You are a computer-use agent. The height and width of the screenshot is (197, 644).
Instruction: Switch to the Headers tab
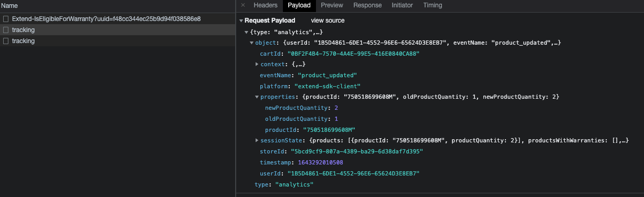click(x=266, y=5)
